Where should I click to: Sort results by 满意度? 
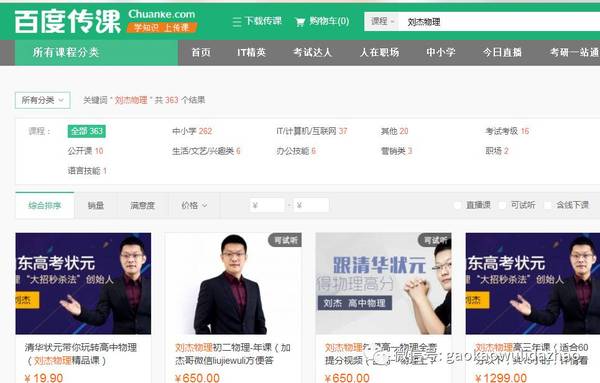pos(142,205)
